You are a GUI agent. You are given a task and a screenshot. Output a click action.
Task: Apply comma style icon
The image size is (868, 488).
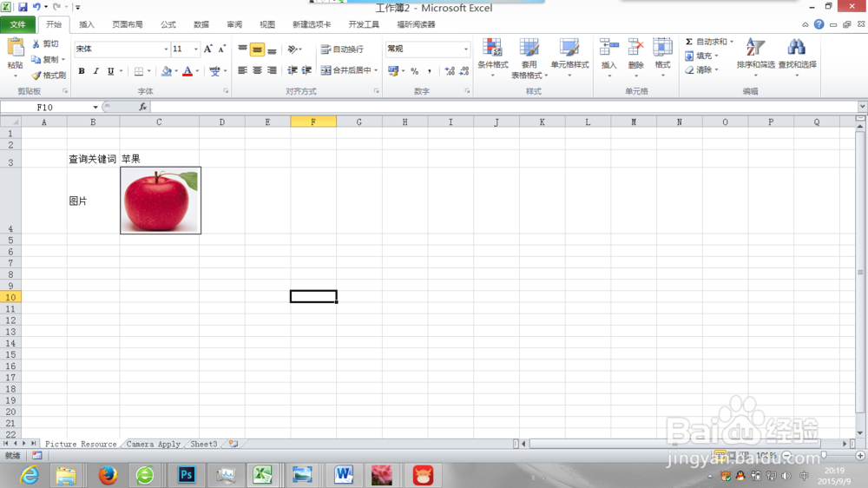tap(430, 71)
